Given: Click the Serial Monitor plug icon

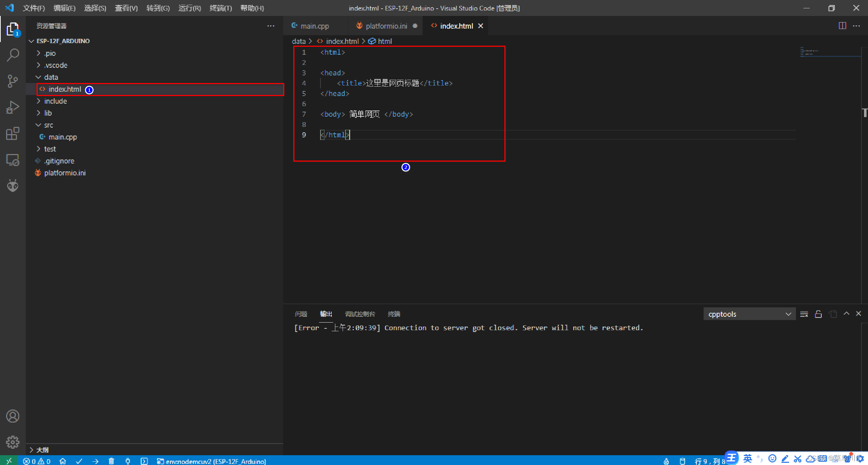Looking at the screenshot, I should tap(128, 461).
